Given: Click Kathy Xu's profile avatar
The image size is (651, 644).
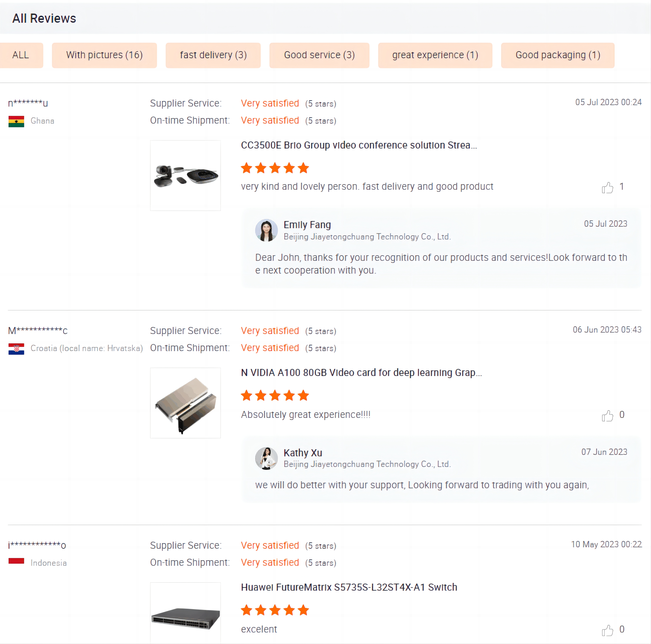Looking at the screenshot, I should tap(266, 458).
